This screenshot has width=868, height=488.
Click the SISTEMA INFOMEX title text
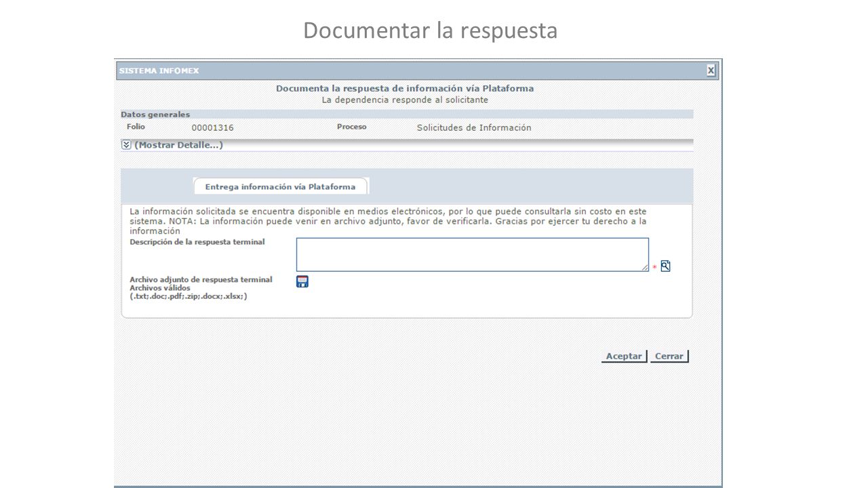coord(159,71)
